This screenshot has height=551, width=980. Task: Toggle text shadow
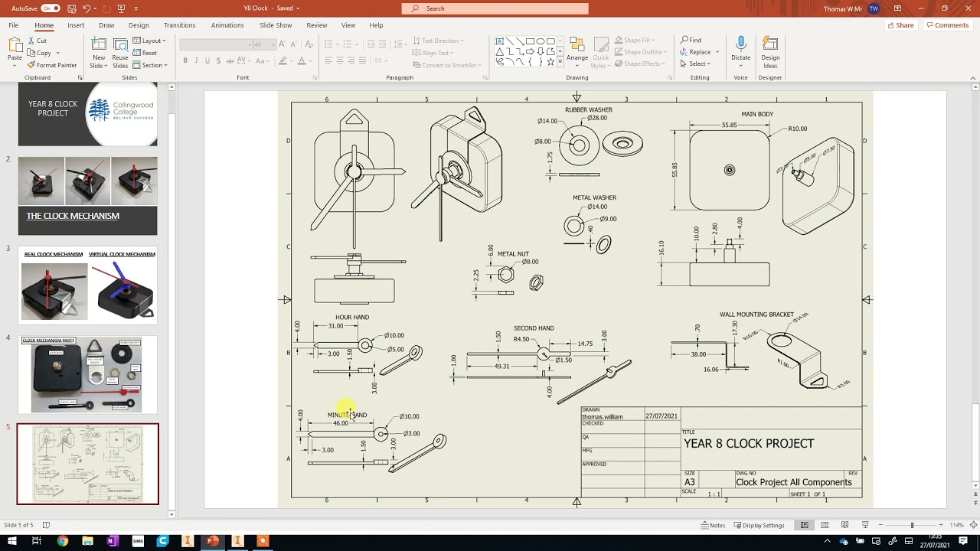(217, 60)
